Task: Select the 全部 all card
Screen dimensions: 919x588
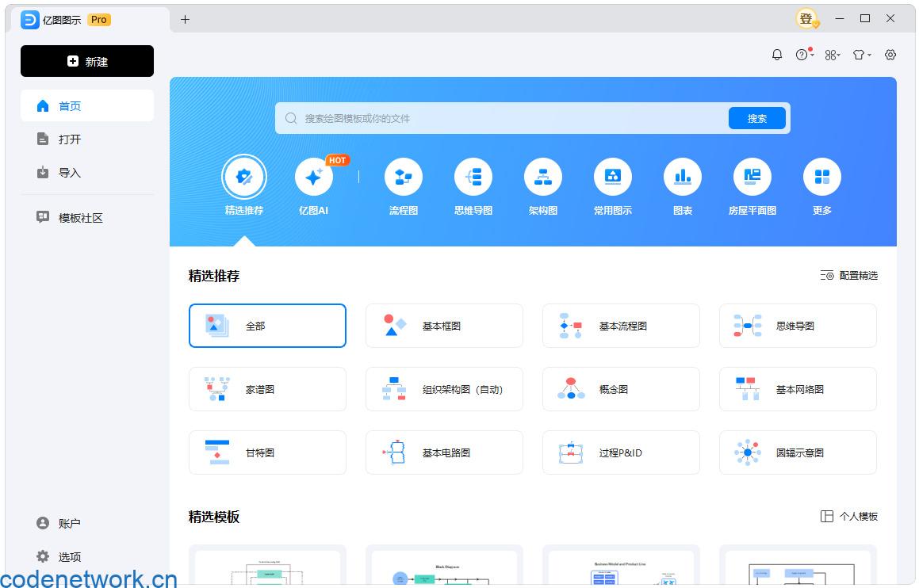Action: pos(267,326)
